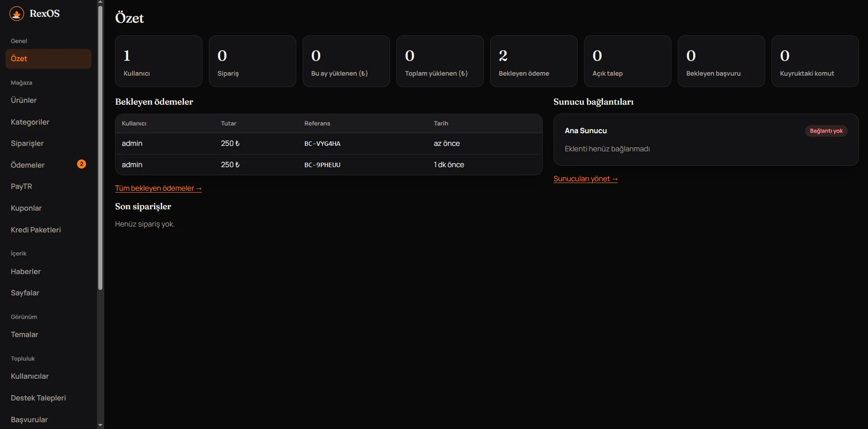The height and width of the screenshot is (429, 868).
Task: Click reference BC-VYG4HA in the table
Action: coord(322,144)
